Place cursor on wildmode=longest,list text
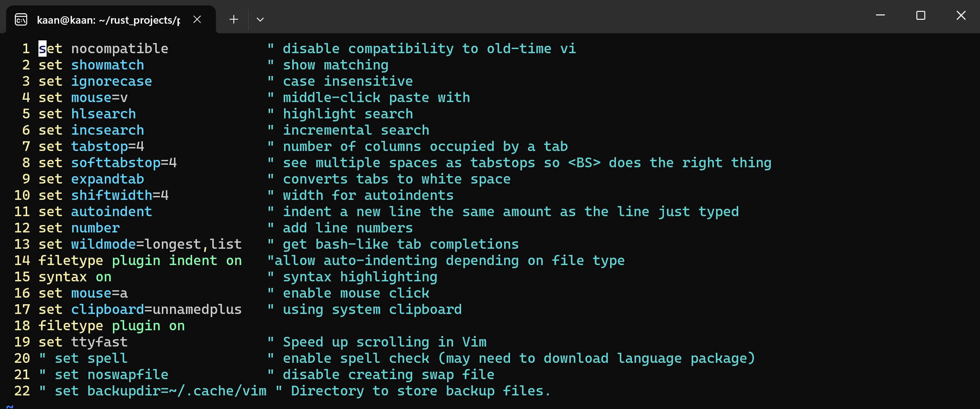The height and width of the screenshot is (409, 980). [x=156, y=244]
